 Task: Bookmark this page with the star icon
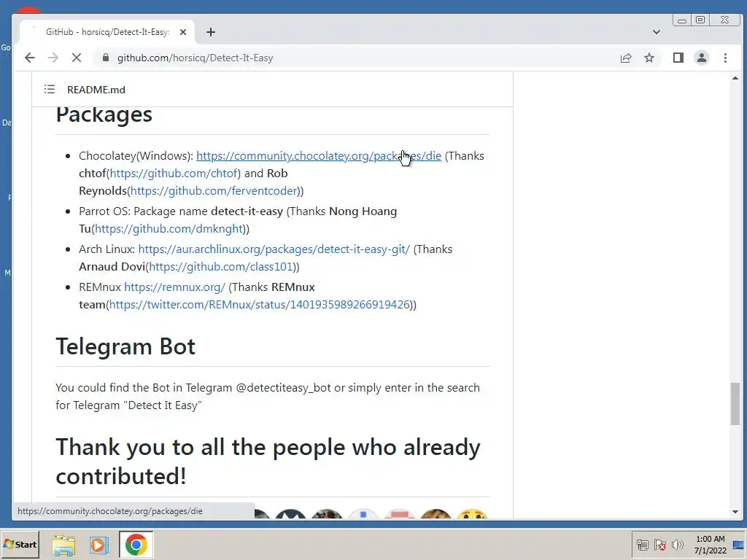click(x=649, y=58)
